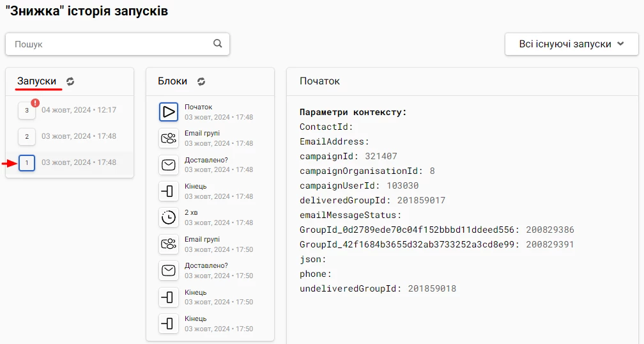
Task: Open launch number 2
Action: coord(27,136)
